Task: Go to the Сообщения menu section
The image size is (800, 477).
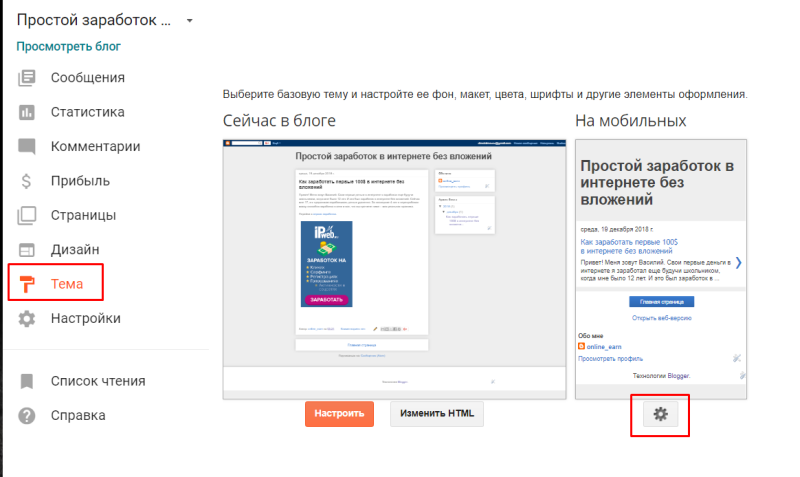Action: pyautogui.click(x=88, y=78)
